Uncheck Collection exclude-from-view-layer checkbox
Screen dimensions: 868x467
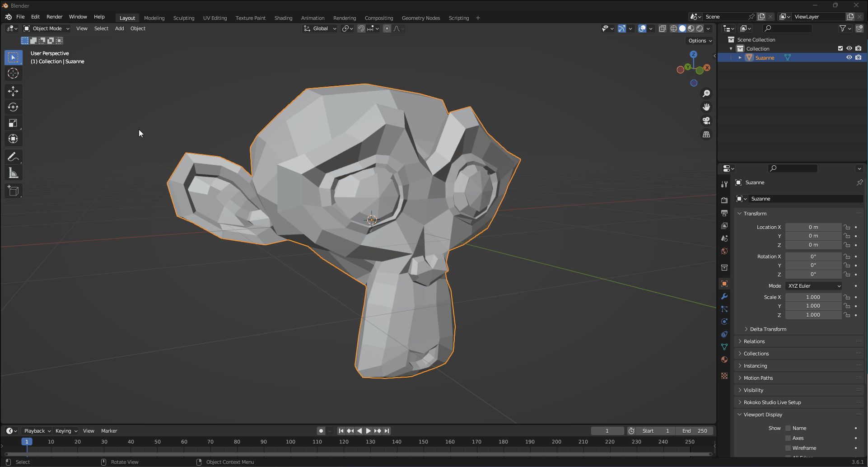[840, 48]
